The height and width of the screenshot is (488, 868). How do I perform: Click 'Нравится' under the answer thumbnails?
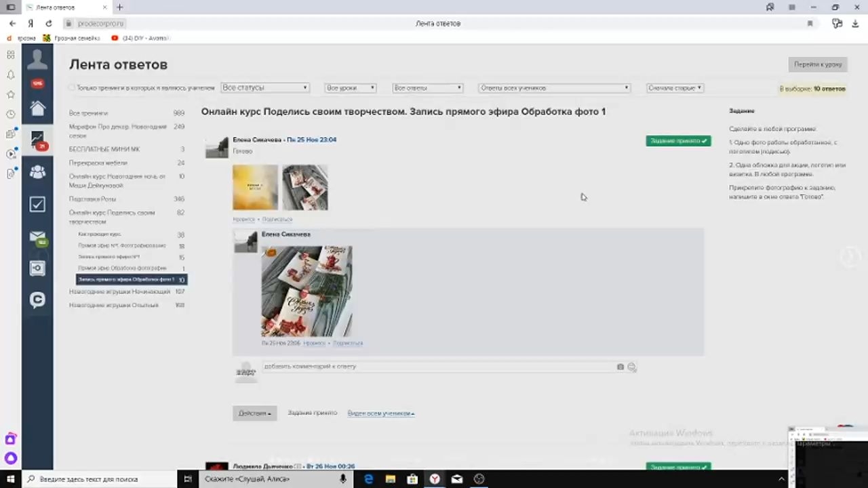pyautogui.click(x=243, y=219)
